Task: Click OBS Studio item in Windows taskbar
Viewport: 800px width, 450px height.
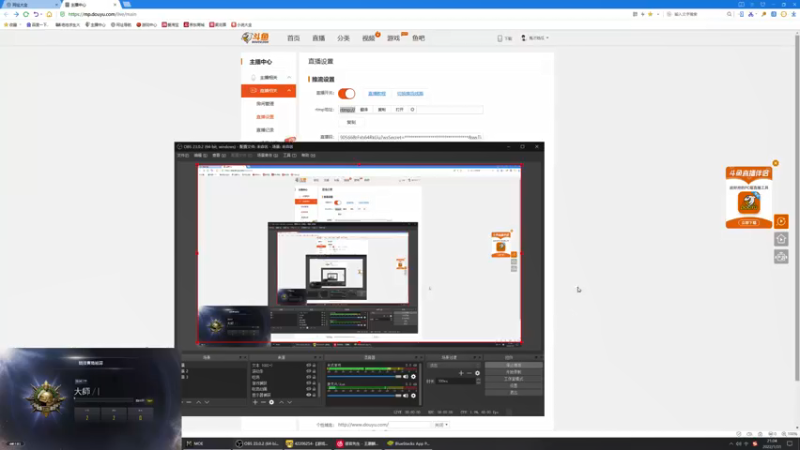Action: tap(257, 443)
